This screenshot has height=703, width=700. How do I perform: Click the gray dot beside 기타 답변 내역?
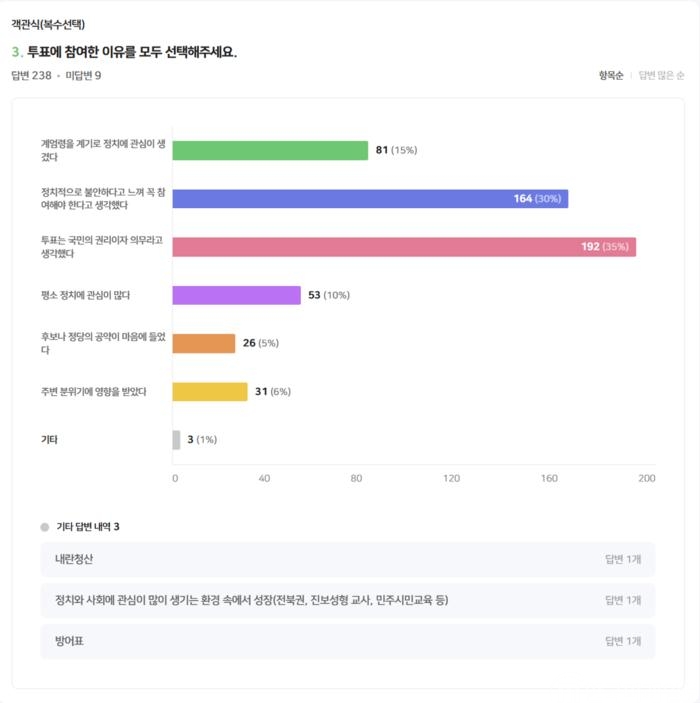(45, 527)
